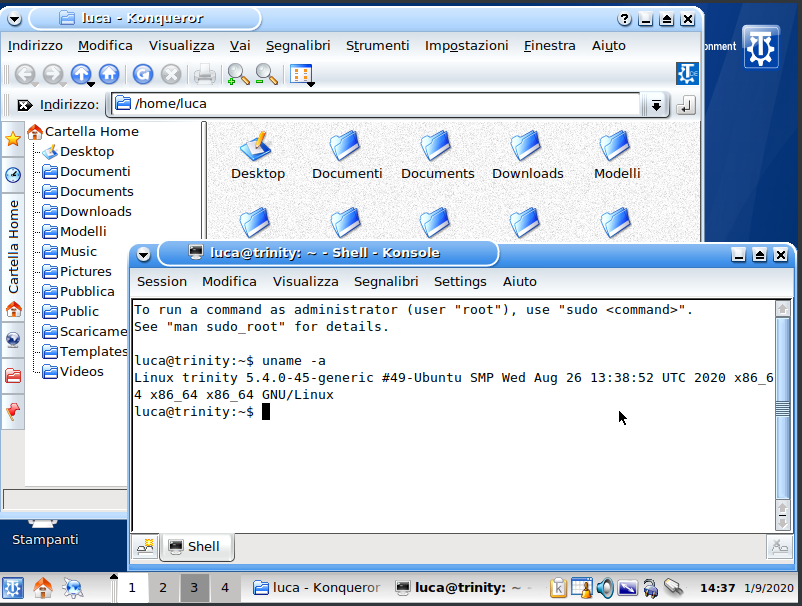This screenshot has width=802, height=606.
Task: Click the new session icon in Konsole tab bar
Action: pos(145,547)
